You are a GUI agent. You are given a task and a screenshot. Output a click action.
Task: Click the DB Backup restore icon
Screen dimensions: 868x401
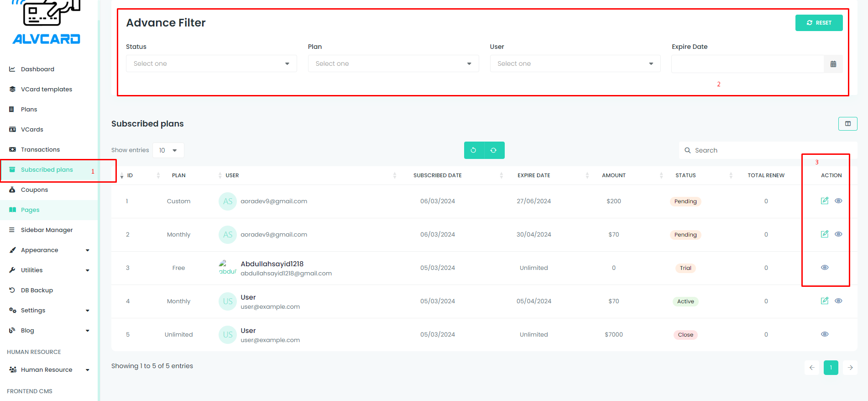[12, 290]
